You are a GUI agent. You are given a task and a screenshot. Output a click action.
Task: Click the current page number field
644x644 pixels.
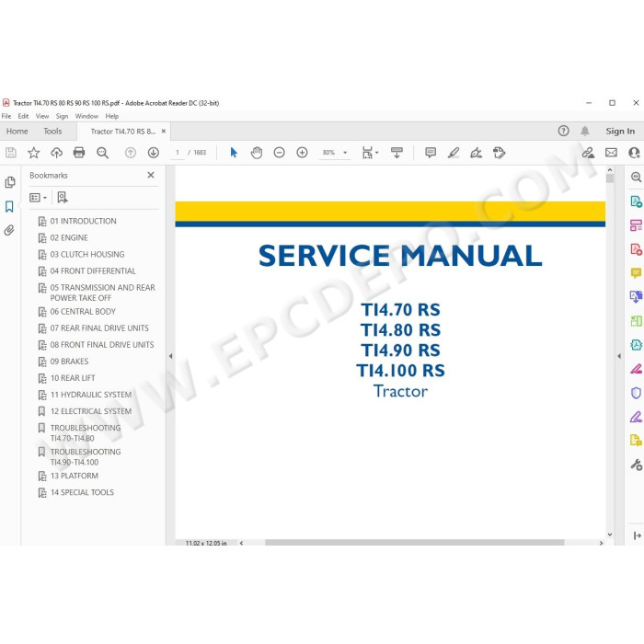(x=178, y=153)
